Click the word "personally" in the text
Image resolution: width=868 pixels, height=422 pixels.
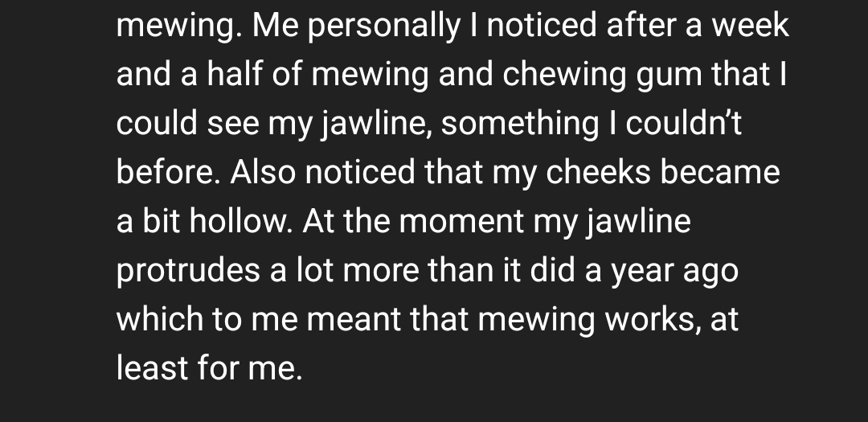(x=383, y=26)
